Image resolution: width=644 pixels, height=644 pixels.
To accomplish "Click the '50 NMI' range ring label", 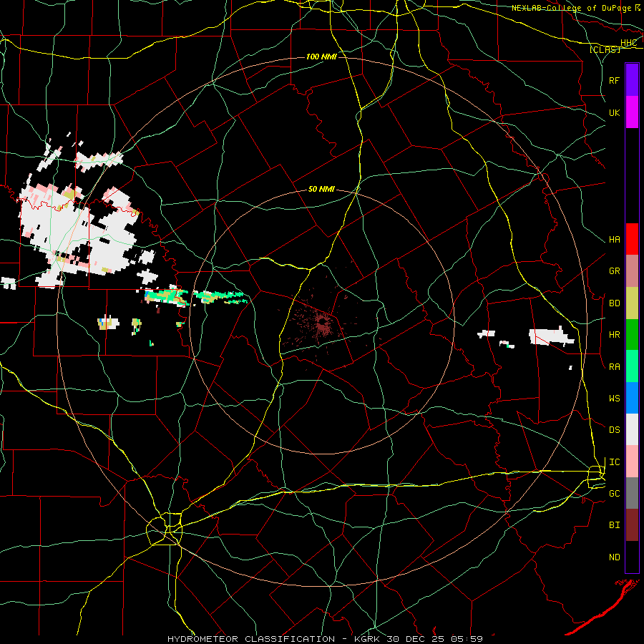I will pyautogui.click(x=321, y=190).
